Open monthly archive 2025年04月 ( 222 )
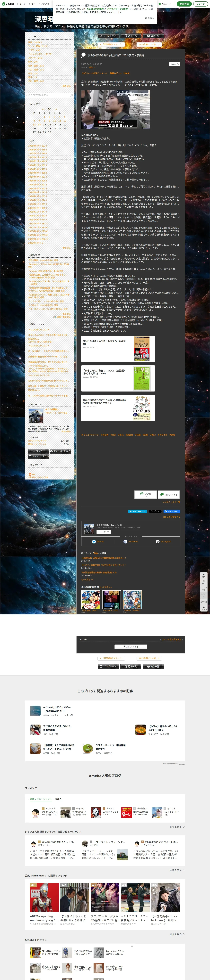Screen dimensions: 210x980 pos(37,146)
